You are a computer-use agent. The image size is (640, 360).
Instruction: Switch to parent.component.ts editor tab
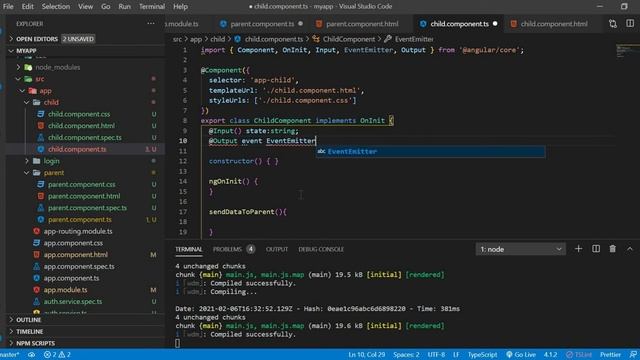point(262,24)
